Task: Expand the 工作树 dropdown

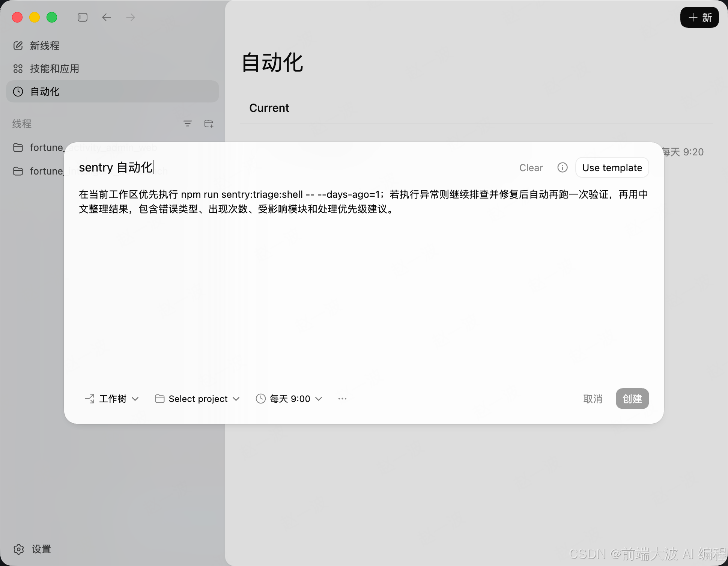Action: click(x=112, y=399)
